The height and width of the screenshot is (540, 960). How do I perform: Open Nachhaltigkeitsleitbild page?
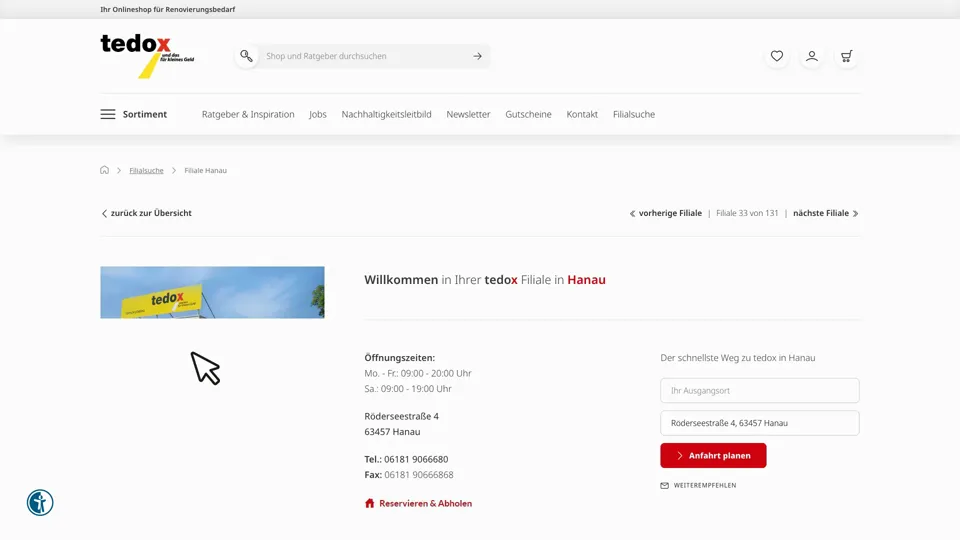point(386,114)
